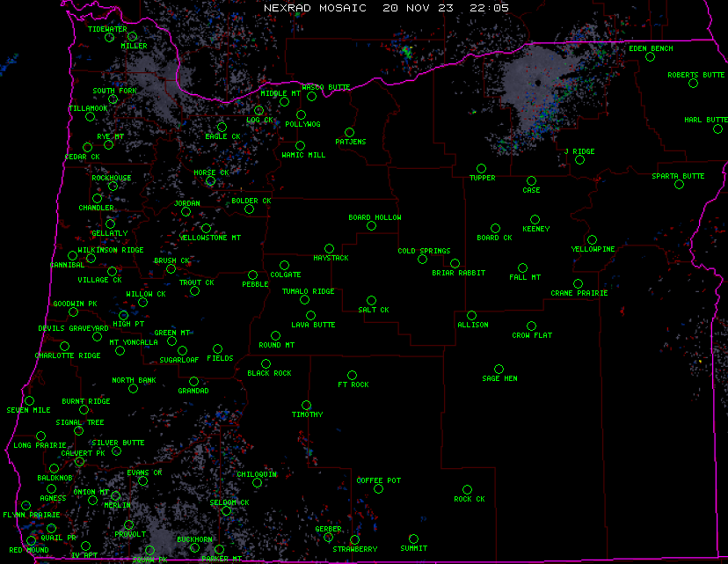The height and width of the screenshot is (564, 728).
Task: Click the NEXRAD MOSAIC title text
Action: tap(317, 7)
